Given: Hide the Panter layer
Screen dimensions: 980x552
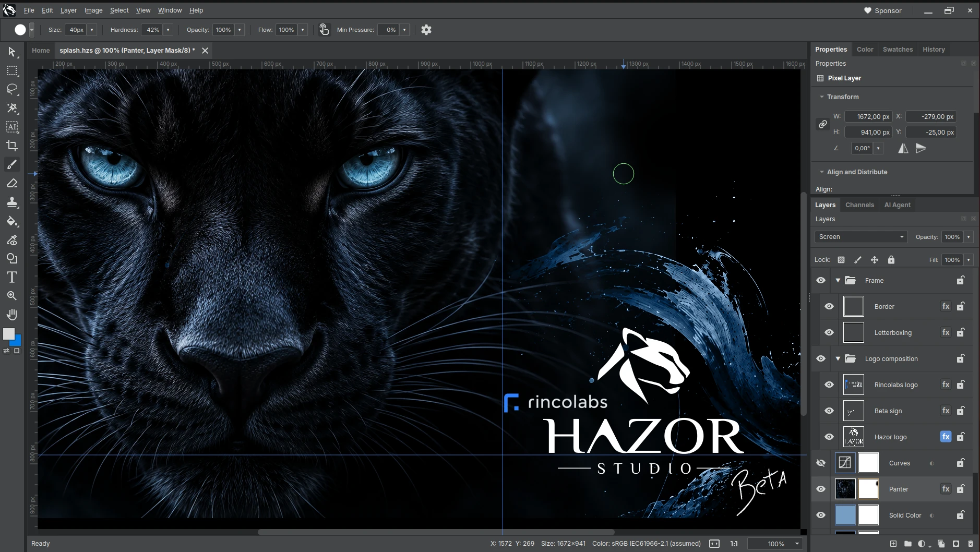Looking at the screenshot, I should [821, 489].
